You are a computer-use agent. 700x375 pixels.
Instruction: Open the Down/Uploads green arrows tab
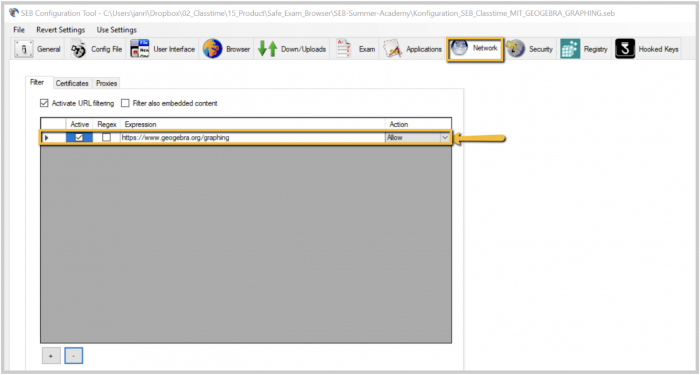(x=268, y=49)
